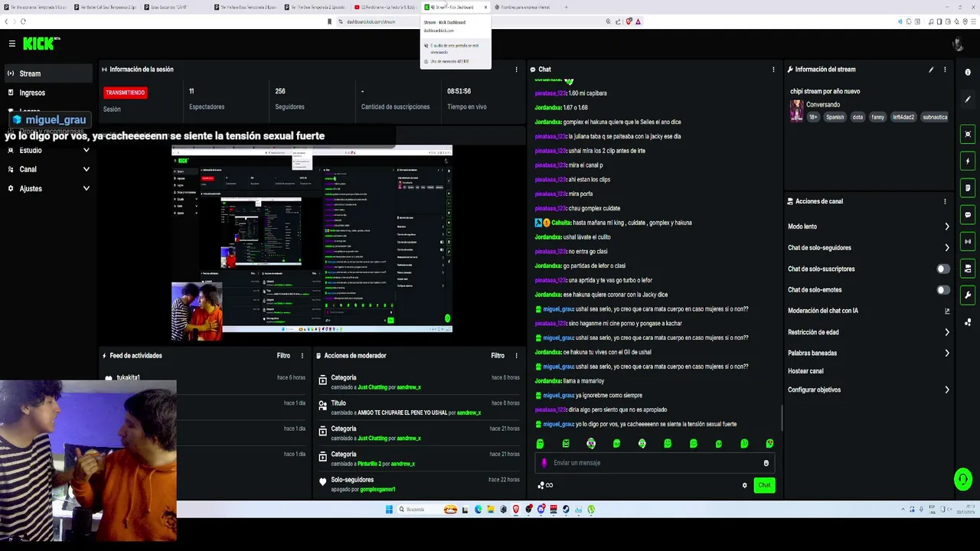Open Información del stream three-dot menu
Image resolution: width=980 pixels, height=551 pixels.
click(945, 70)
